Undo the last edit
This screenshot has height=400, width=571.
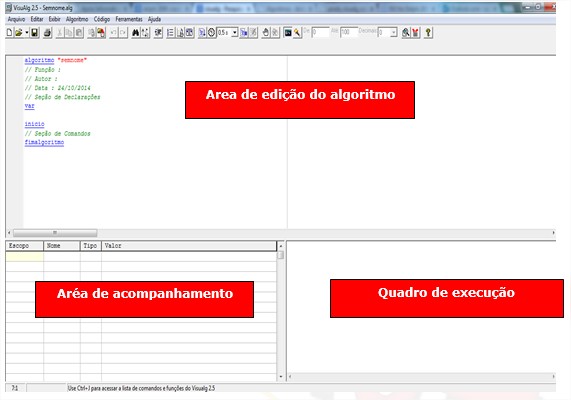click(x=113, y=33)
